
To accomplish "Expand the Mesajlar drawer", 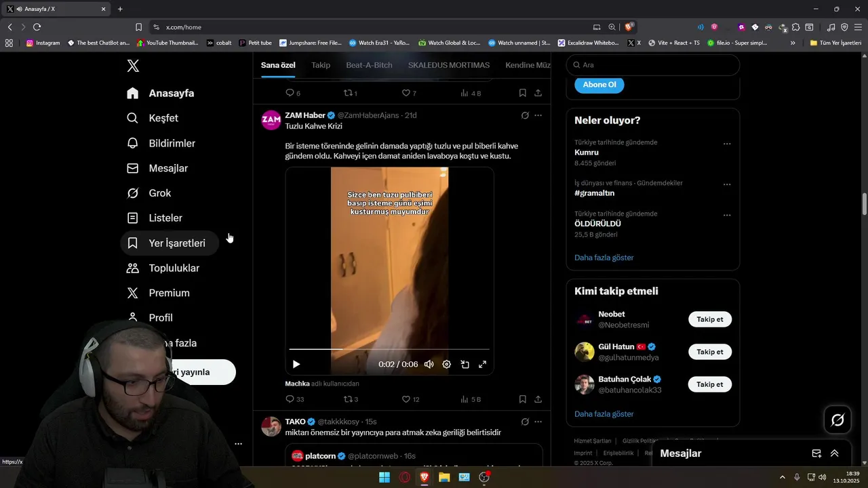I will tap(835, 453).
